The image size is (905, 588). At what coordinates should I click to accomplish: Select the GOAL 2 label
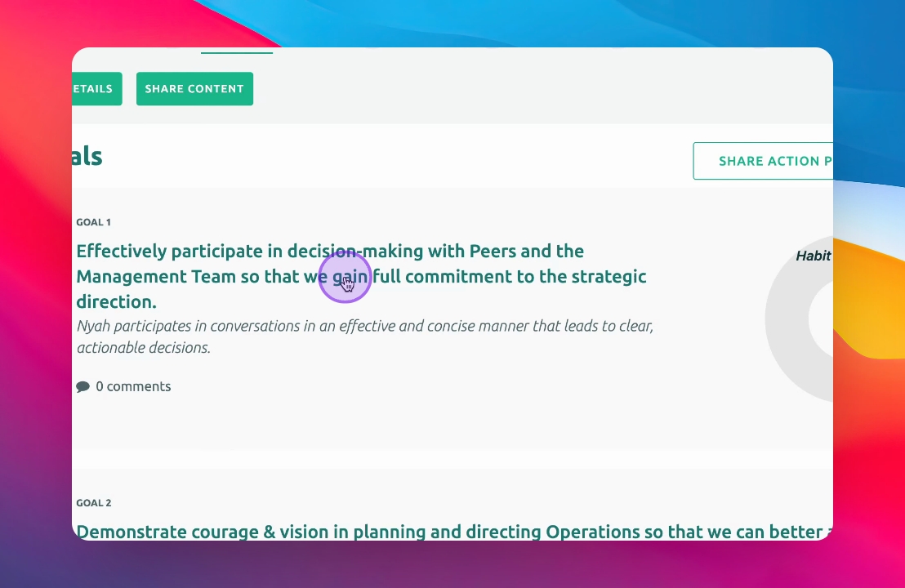pos(94,503)
